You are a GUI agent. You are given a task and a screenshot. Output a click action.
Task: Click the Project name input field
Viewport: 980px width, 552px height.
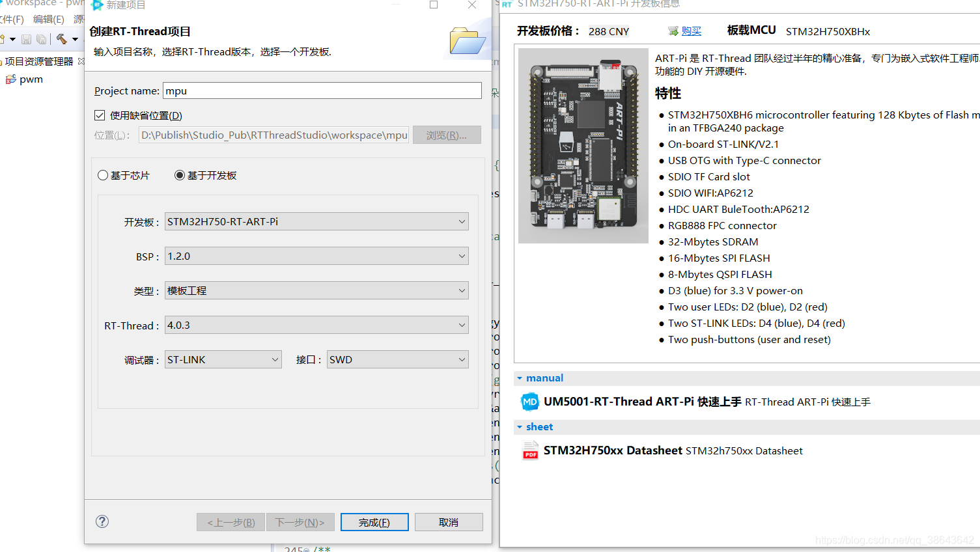click(322, 90)
